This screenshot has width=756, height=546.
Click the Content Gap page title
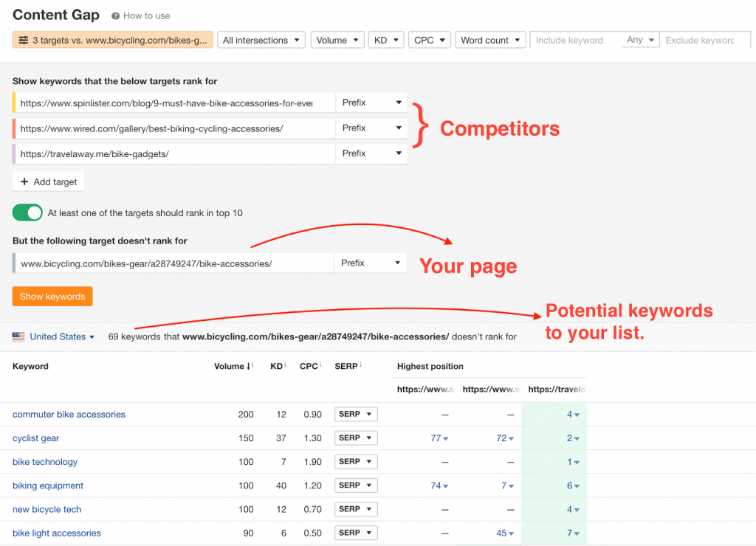(x=56, y=15)
